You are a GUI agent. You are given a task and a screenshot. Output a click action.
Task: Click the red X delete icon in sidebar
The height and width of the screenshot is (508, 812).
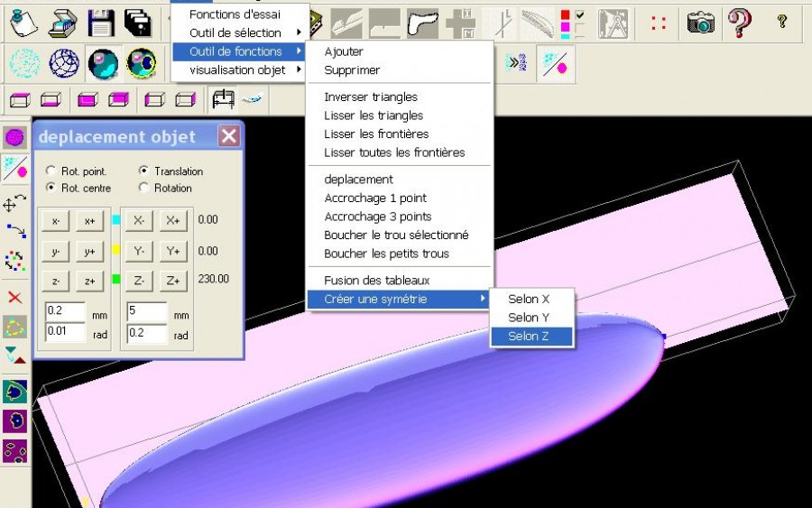click(15, 297)
